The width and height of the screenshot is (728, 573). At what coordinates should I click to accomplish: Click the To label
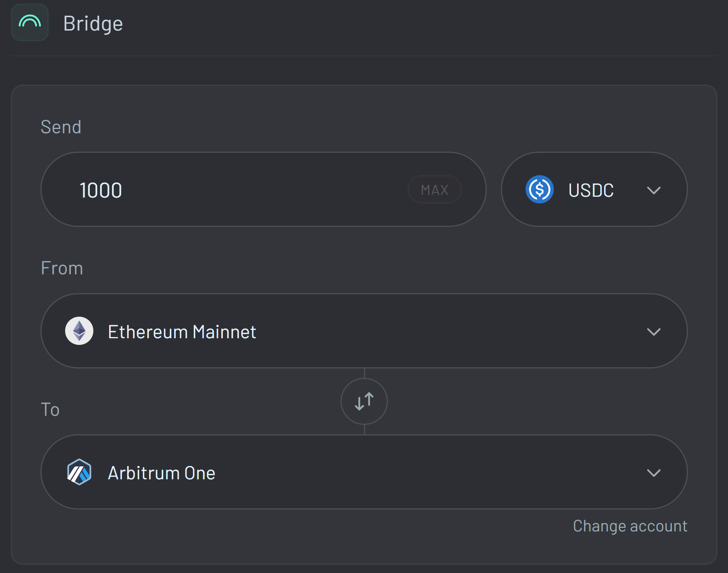coord(50,410)
